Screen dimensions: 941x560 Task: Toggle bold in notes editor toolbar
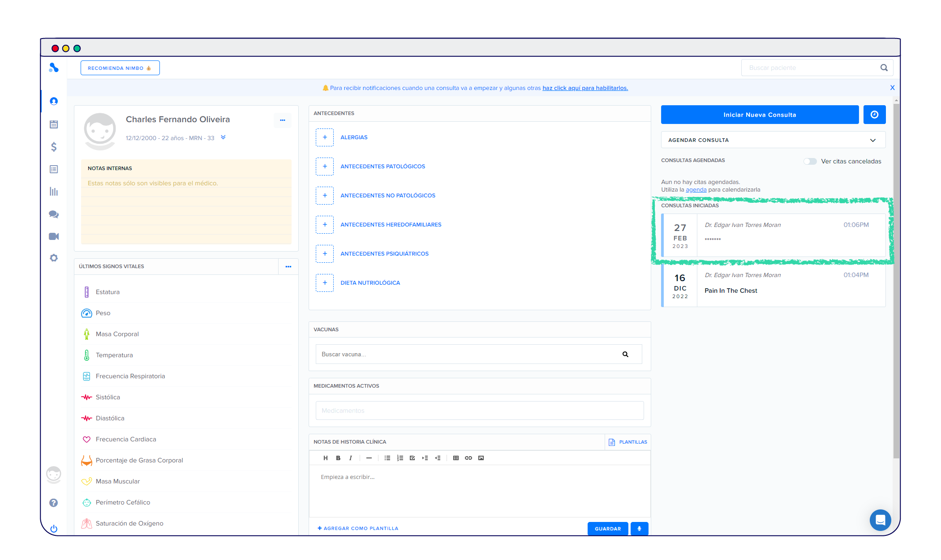(x=338, y=458)
